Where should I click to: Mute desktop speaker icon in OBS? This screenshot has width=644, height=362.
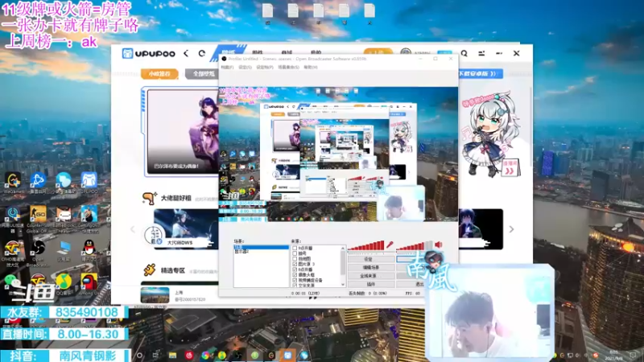(x=439, y=245)
